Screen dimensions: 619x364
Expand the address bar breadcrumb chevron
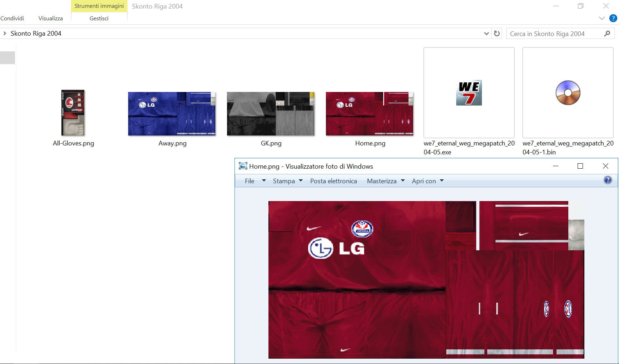coord(5,33)
